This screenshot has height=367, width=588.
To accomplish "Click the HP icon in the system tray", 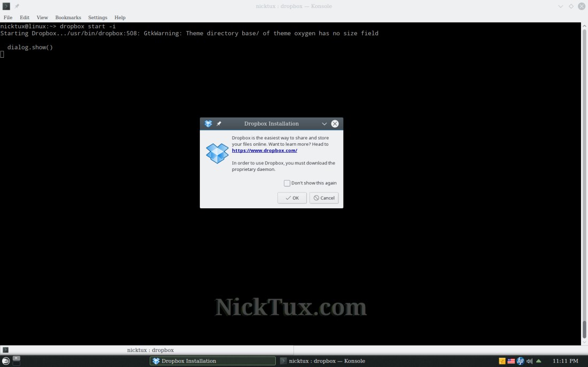I will click(520, 361).
